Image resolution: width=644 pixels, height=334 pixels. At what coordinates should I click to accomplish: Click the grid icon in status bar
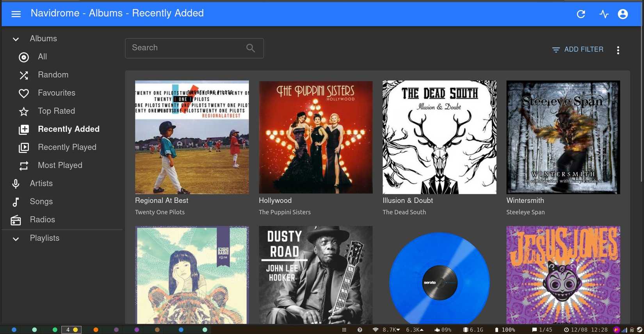[344, 330]
